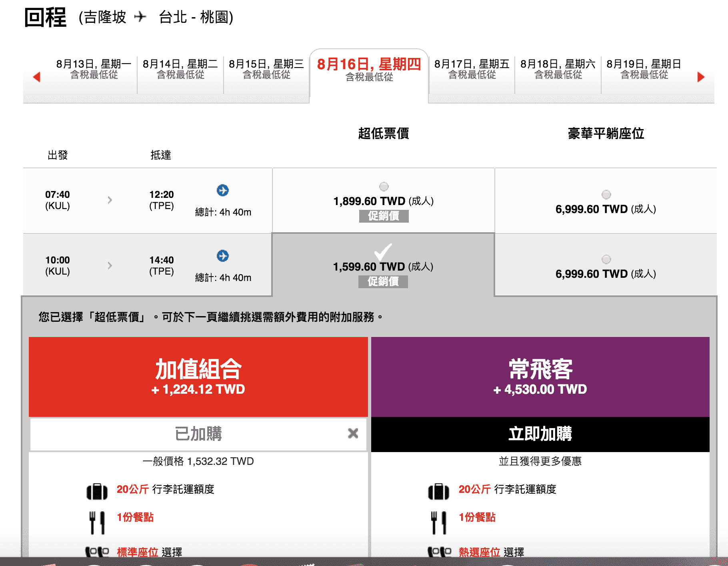Click the purple 常飛客 + 4,530.00 TWD banner

[x=540, y=377]
